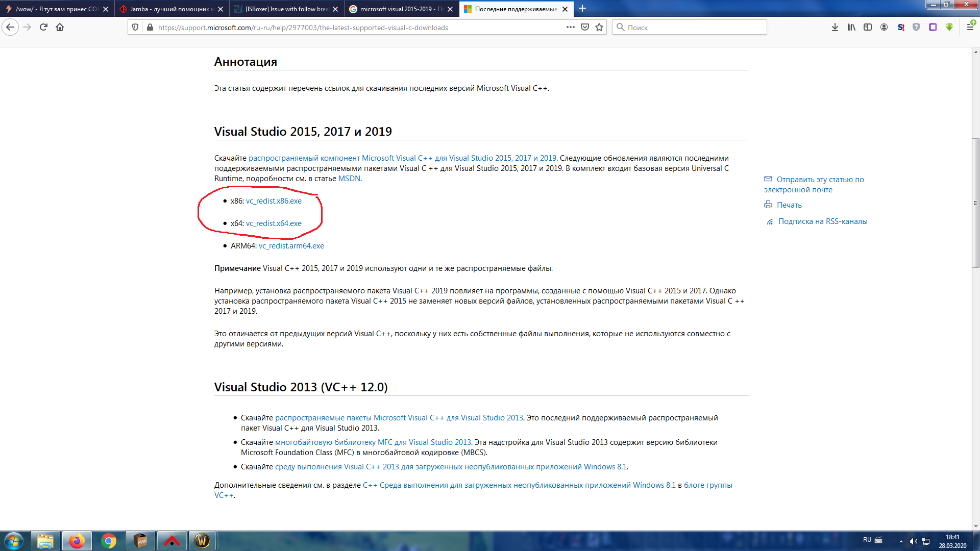Screen dimensions: 980x551
Task: Open the downloads panel
Action: pos(835,28)
